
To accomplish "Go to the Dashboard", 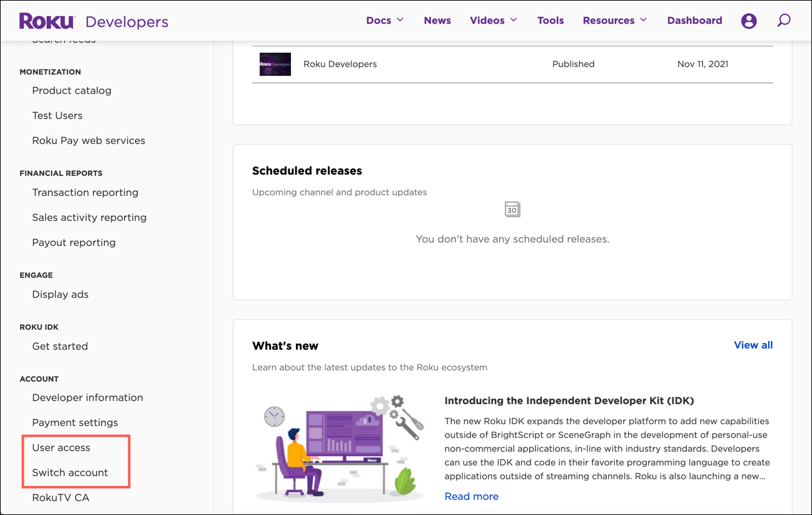I will point(694,20).
